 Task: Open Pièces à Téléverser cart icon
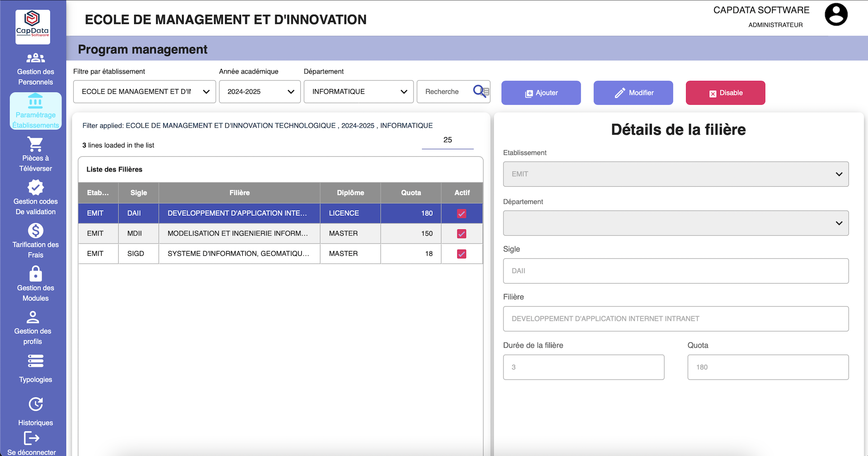(36, 144)
